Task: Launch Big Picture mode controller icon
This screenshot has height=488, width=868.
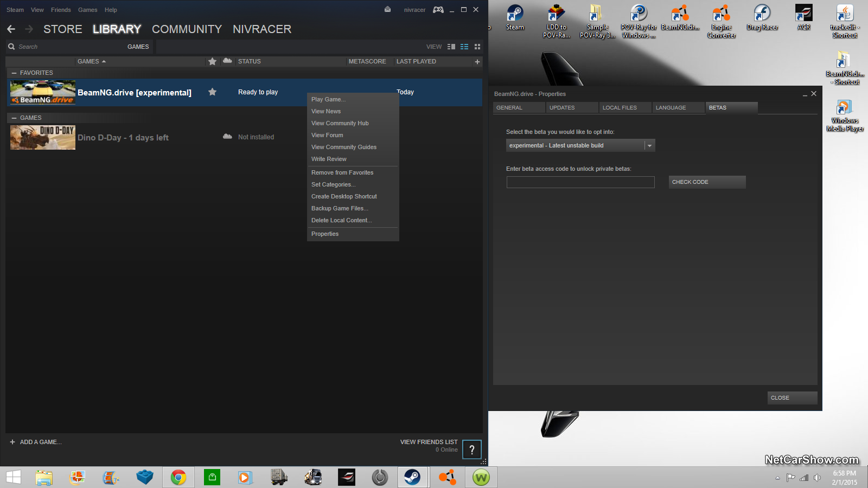Action: [438, 9]
